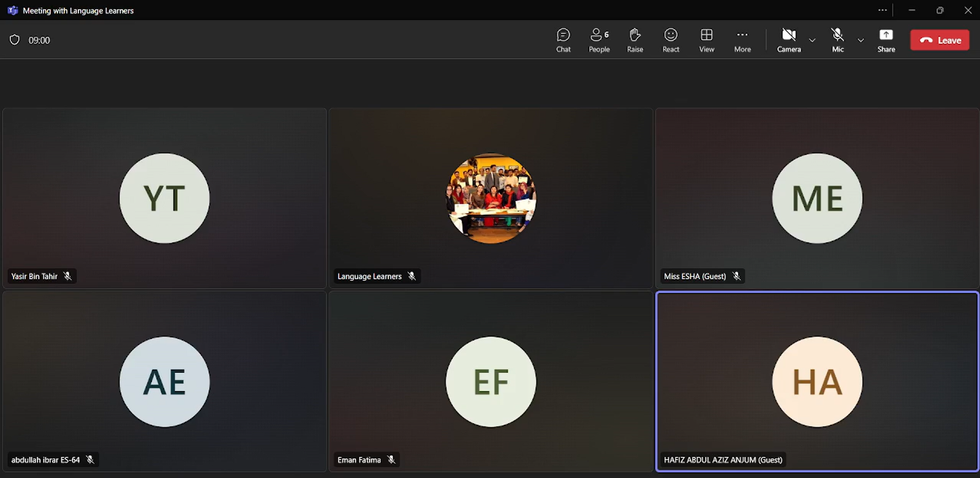Open the More actions menu

[x=742, y=40]
